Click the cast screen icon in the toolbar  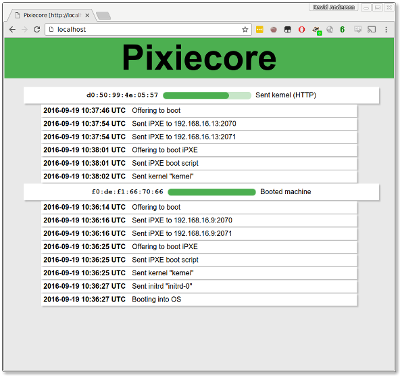372,30
